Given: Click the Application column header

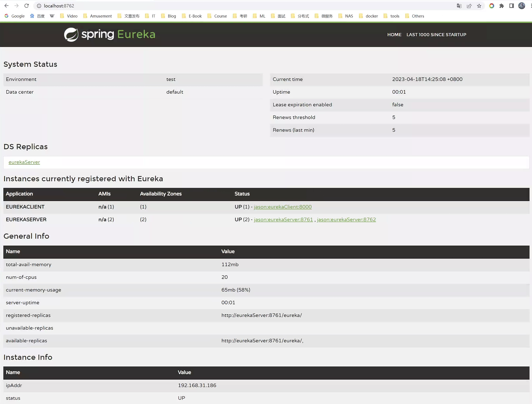Looking at the screenshot, I should (x=19, y=194).
